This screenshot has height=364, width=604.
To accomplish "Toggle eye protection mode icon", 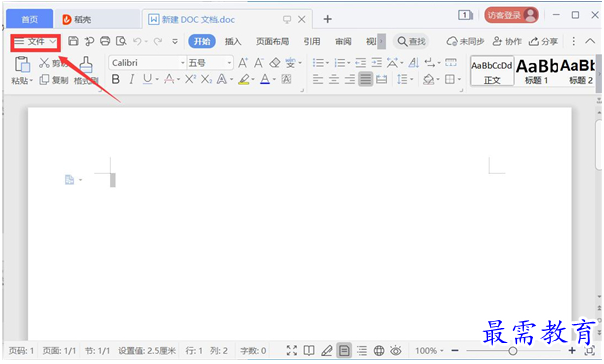I will tap(396, 351).
